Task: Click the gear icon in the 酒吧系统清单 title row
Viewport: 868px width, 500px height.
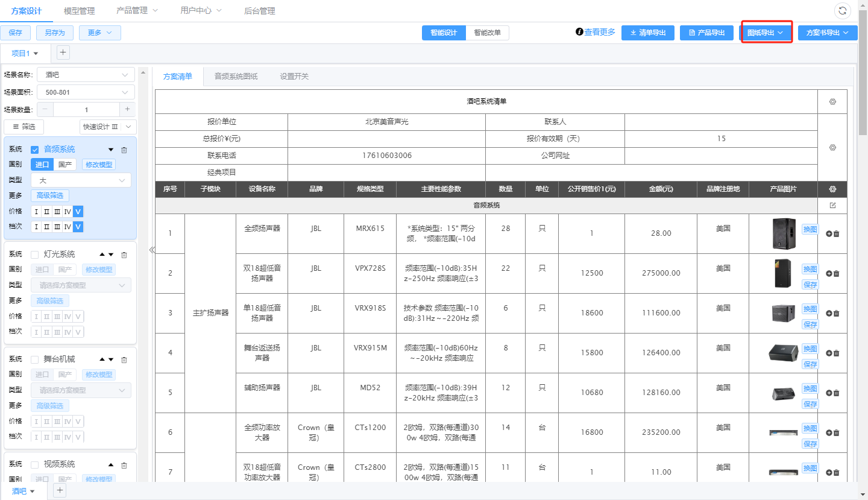Action: tap(832, 101)
